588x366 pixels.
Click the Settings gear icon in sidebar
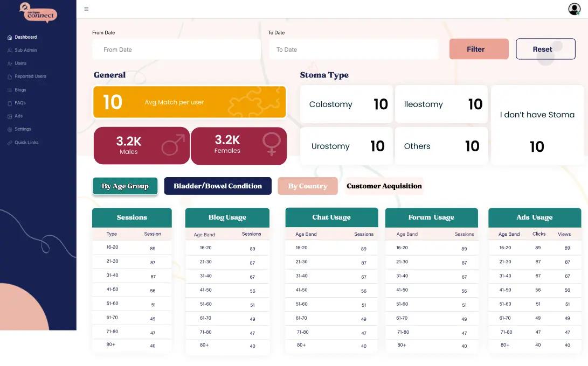[x=10, y=130]
